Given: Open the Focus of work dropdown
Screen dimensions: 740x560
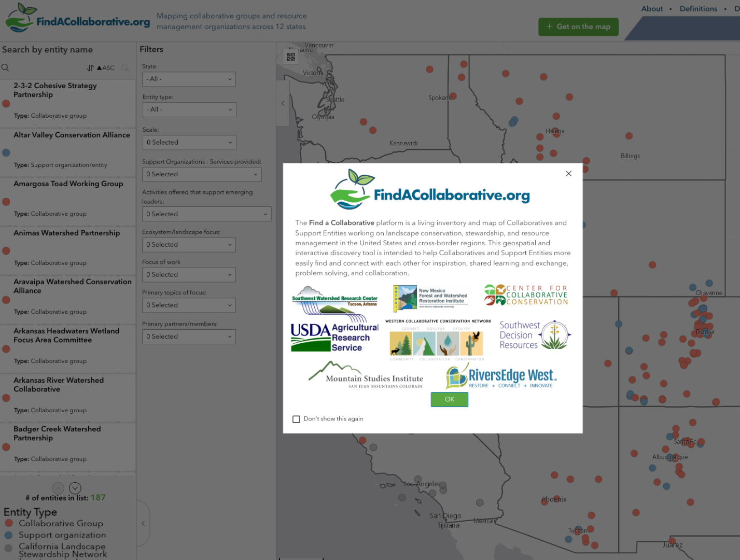Looking at the screenshot, I should point(189,275).
